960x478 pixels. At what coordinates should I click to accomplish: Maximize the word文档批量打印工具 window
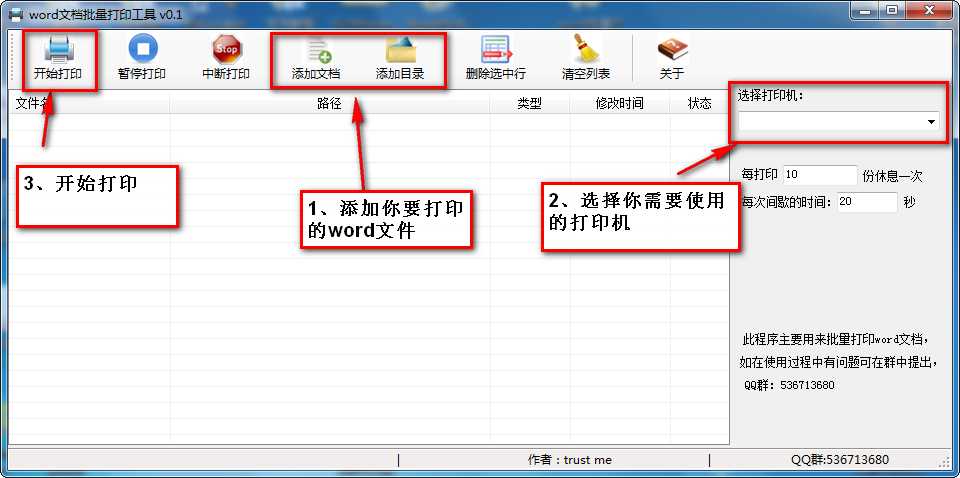tap(893, 10)
